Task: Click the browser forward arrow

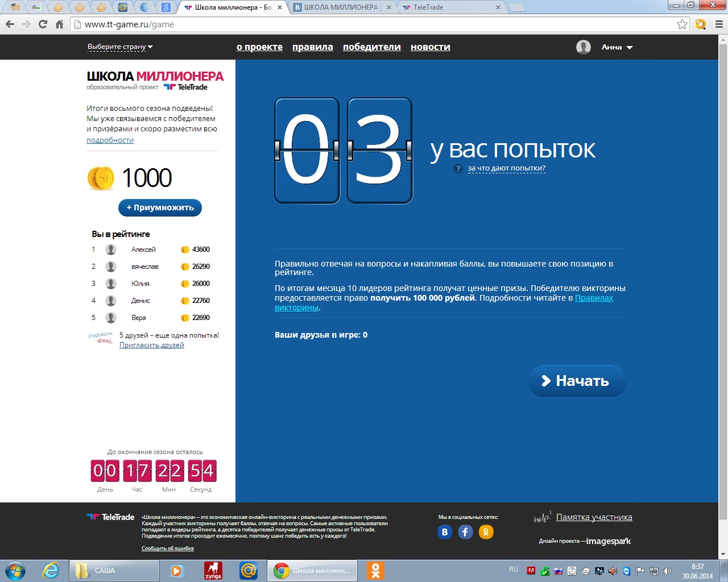Action: pos(26,24)
